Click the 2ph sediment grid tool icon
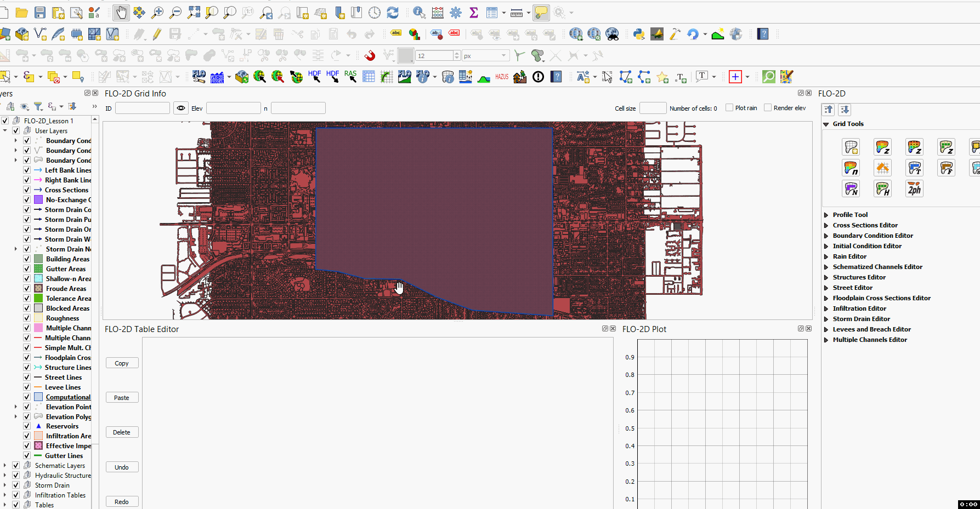The width and height of the screenshot is (980, 509). (x=914, y=188)
